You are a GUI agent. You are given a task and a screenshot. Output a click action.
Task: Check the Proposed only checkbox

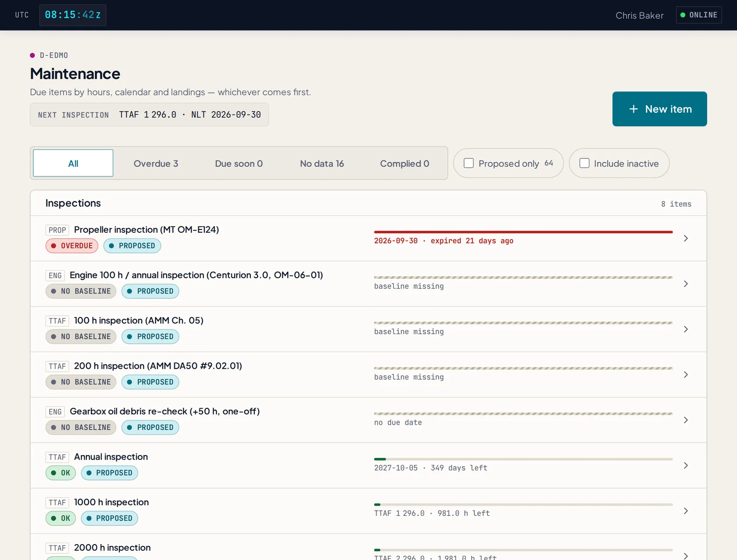tap(469, 163)
